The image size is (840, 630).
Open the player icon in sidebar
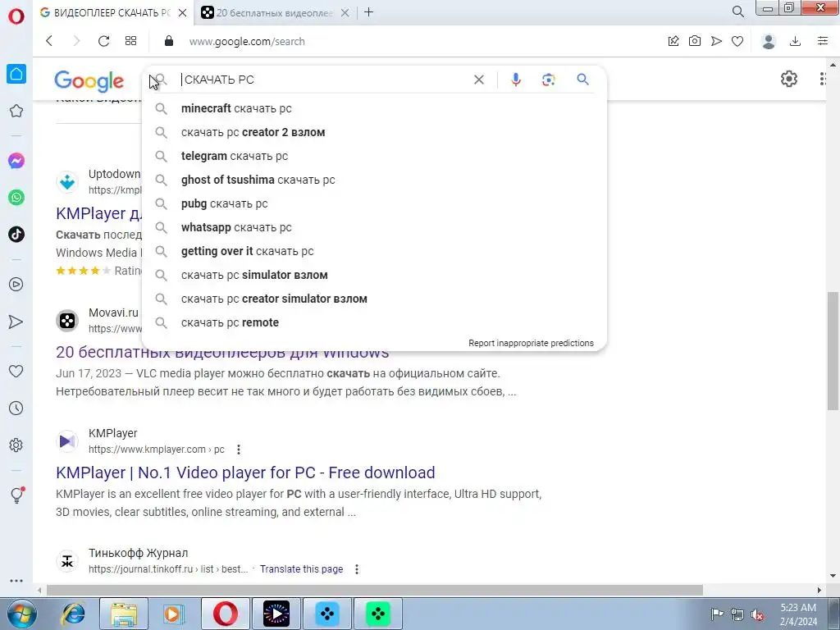16,285
